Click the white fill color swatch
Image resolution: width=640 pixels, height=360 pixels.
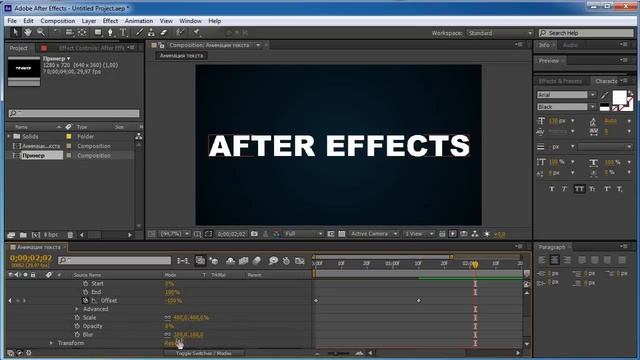pos(619,98)
